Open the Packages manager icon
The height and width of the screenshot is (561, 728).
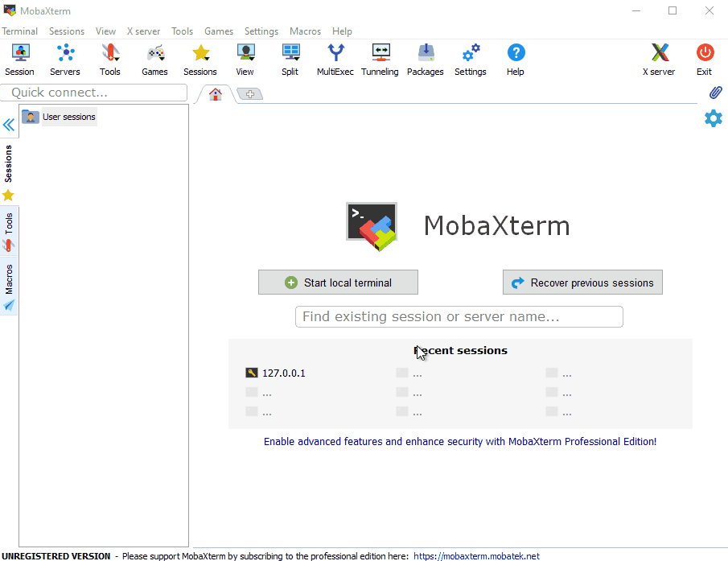(425, 60)
